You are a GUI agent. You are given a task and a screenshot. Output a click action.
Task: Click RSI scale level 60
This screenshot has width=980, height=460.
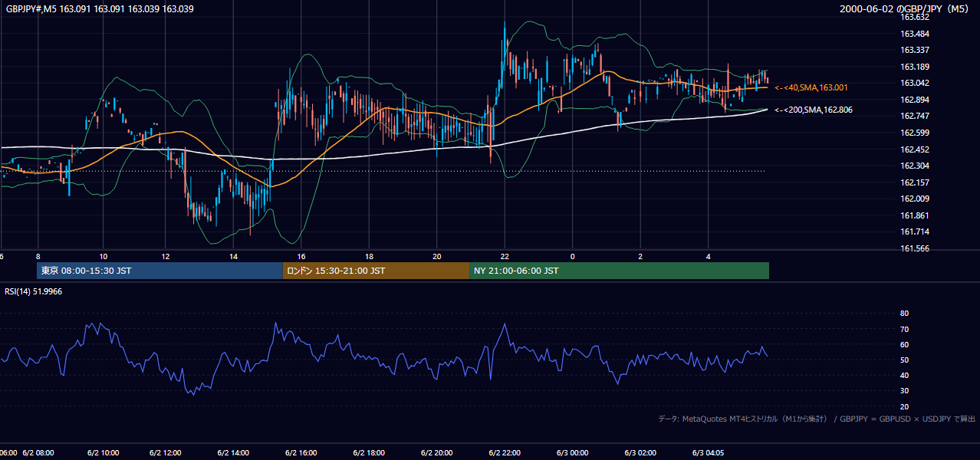(x=904, y=344)
